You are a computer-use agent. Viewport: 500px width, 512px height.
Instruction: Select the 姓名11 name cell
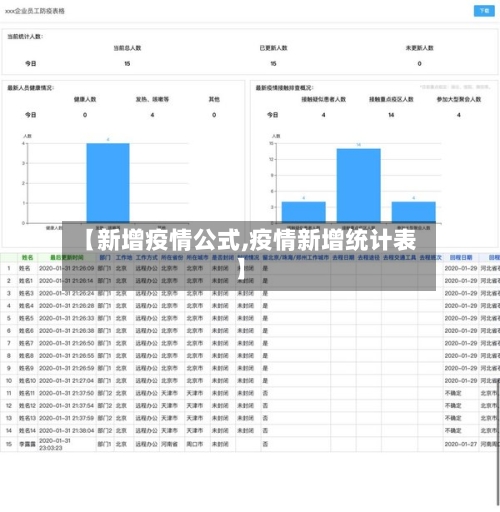[x=27, y=393]
